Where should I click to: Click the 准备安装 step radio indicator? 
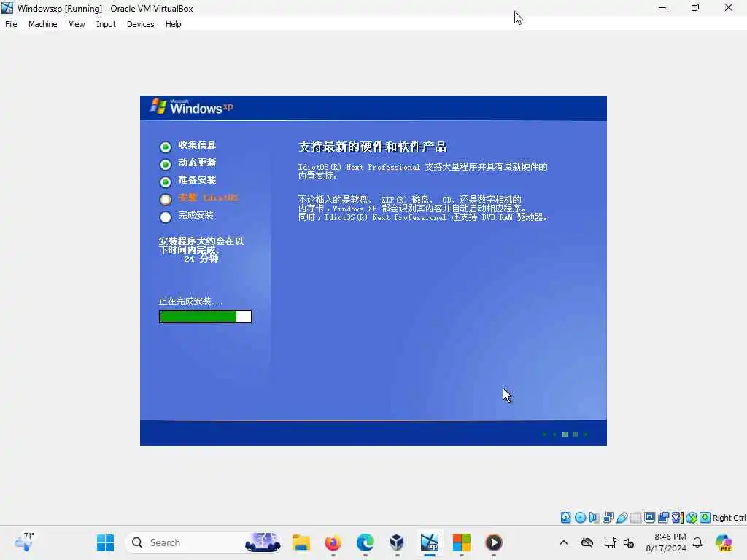(x=166, y=182)
